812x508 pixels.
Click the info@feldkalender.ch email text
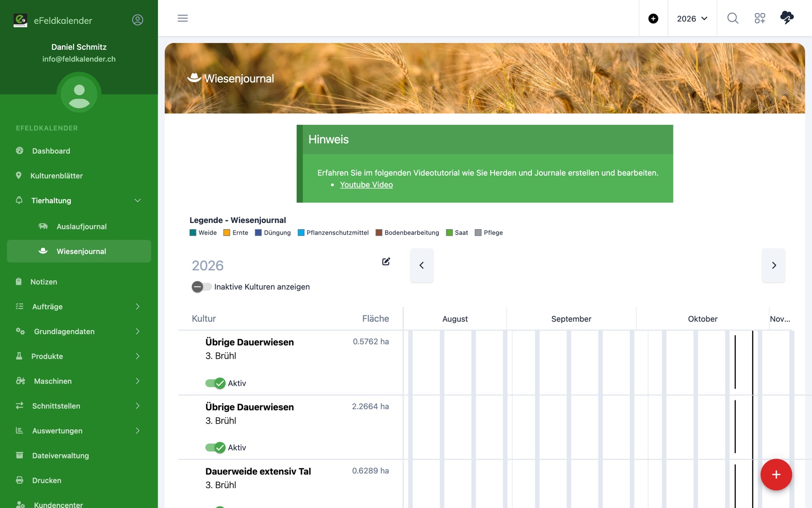[x=79, y=59]
